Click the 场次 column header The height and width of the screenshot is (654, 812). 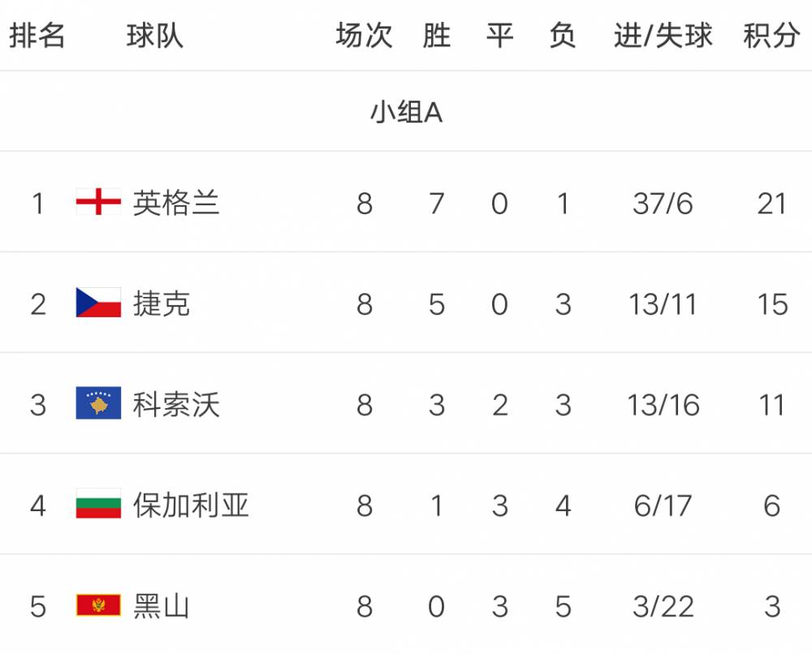[364, 36]
